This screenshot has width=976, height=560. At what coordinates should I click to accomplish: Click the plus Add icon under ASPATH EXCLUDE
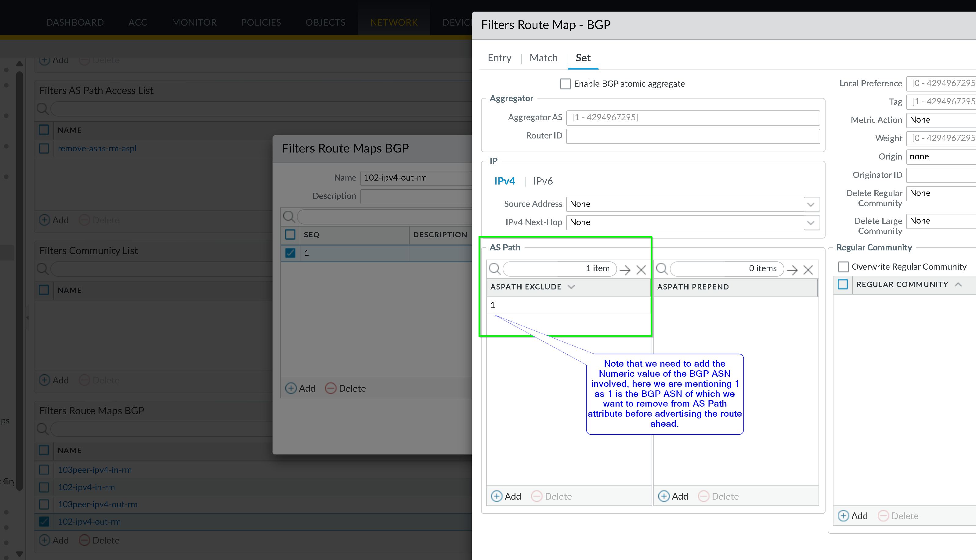[497, 496]
